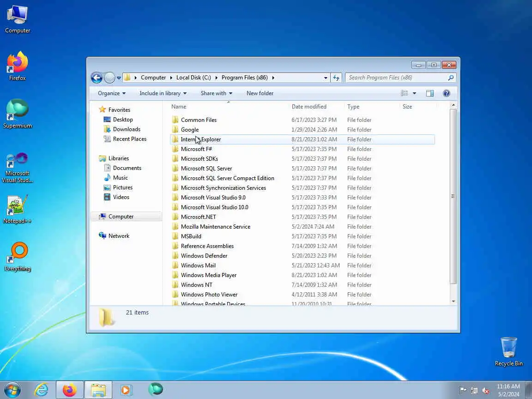Open the Organize dropdown menu
The image size is (532, 399).
point(112,93)
